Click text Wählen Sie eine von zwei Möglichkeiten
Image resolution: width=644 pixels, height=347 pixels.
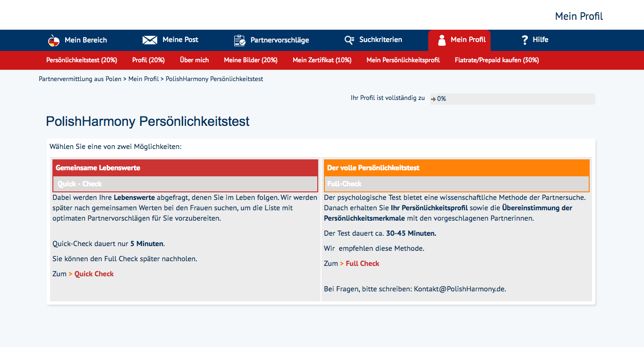pos(116,147)
